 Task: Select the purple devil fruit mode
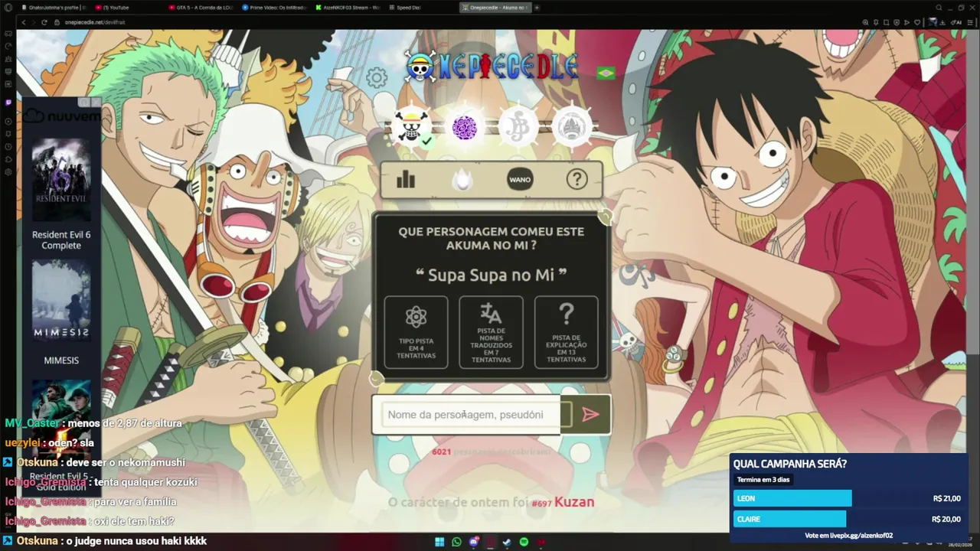coord(464,127)
